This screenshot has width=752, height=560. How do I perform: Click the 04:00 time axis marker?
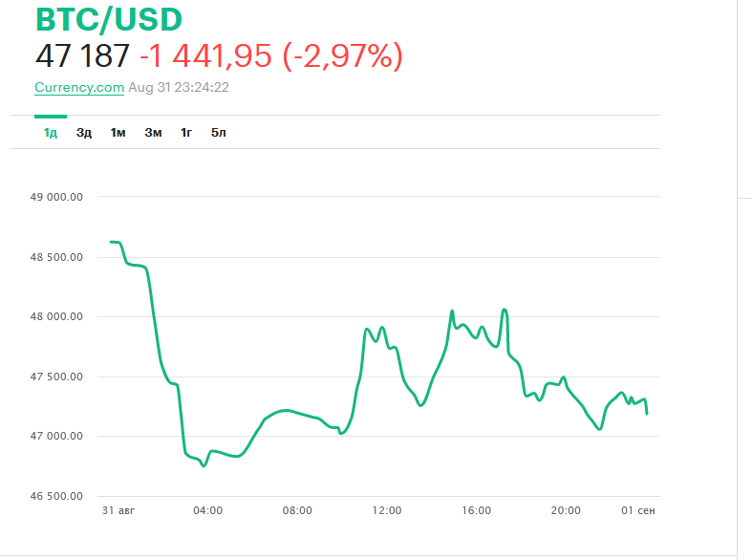pyautogui.click(x=207, y=510)
